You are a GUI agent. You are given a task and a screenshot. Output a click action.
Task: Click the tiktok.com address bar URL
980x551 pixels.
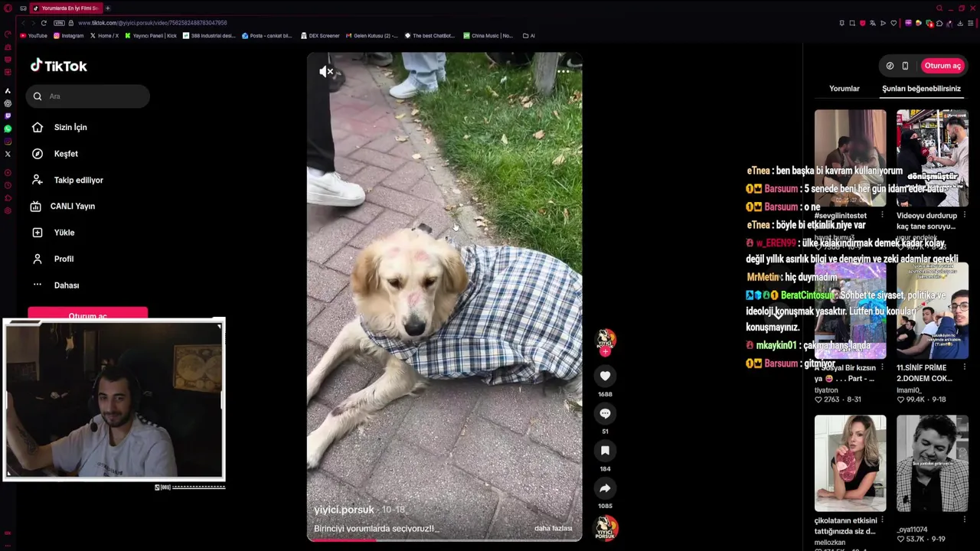point(152,23)
